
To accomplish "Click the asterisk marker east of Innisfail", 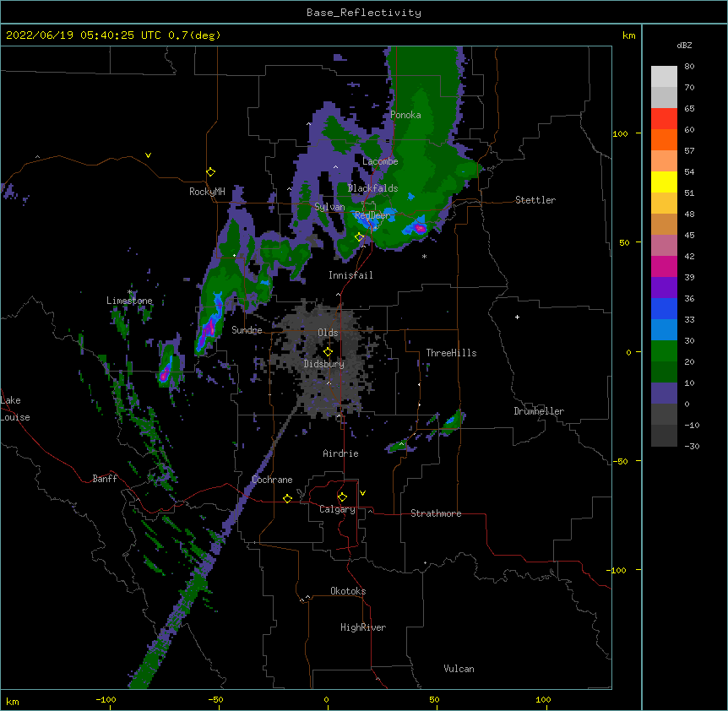I will click(424, 256).
